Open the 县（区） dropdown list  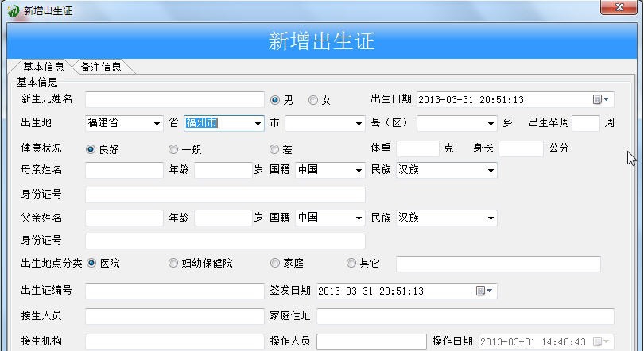(359, 123)
